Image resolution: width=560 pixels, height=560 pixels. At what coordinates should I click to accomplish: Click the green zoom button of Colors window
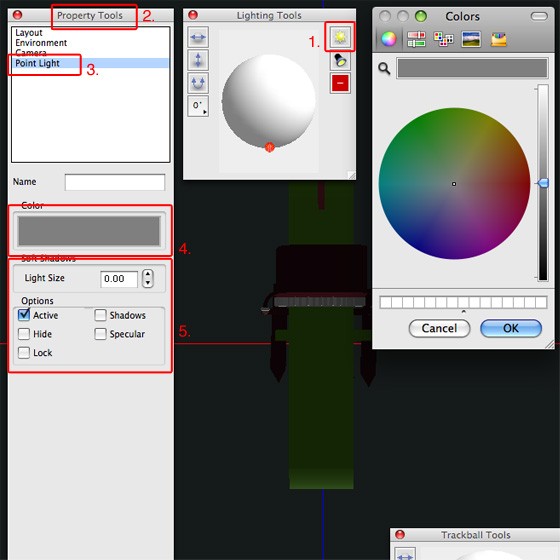tap(421, 16)
